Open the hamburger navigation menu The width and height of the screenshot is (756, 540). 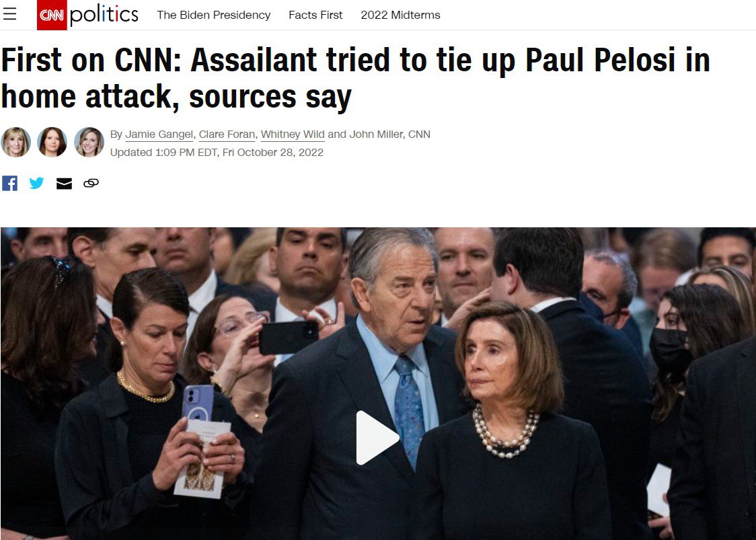point(9,14)
